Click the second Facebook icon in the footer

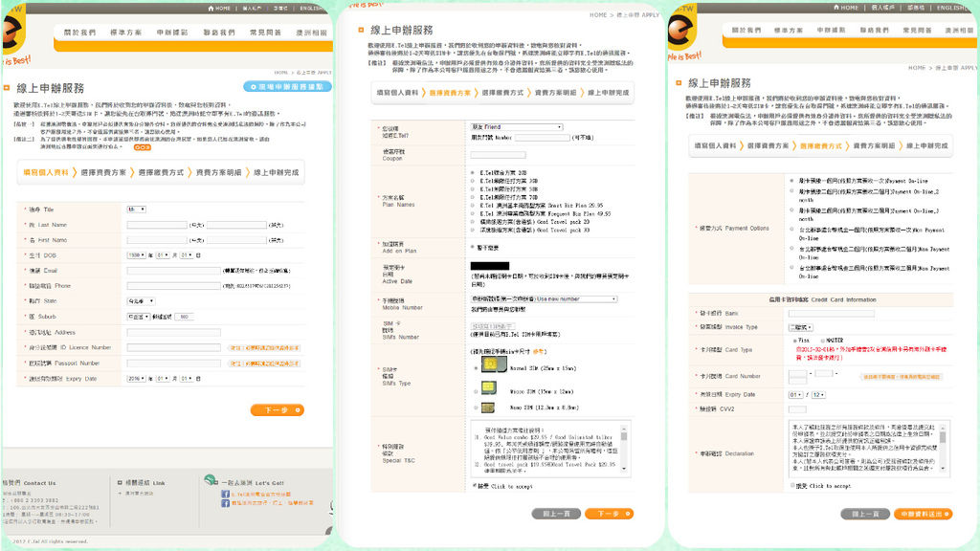click(225, 503)
